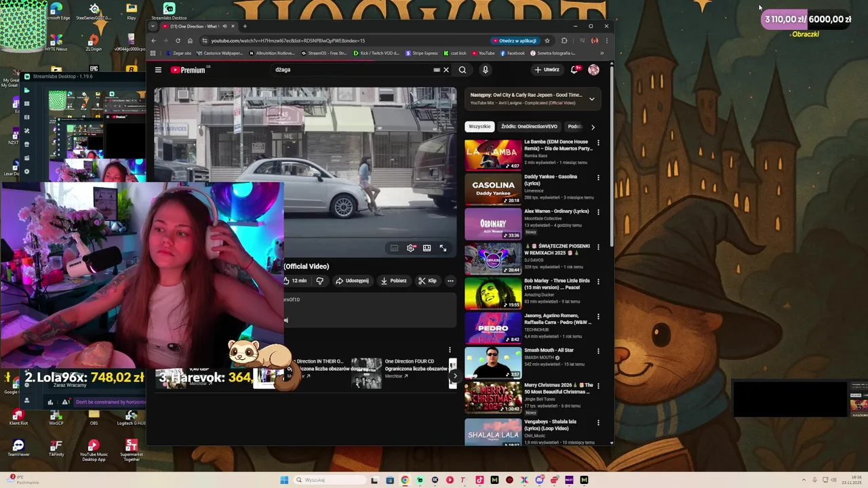Open options for Bob Marley Three Little Birds
This screenshot has height=488, width=868.
598,281
